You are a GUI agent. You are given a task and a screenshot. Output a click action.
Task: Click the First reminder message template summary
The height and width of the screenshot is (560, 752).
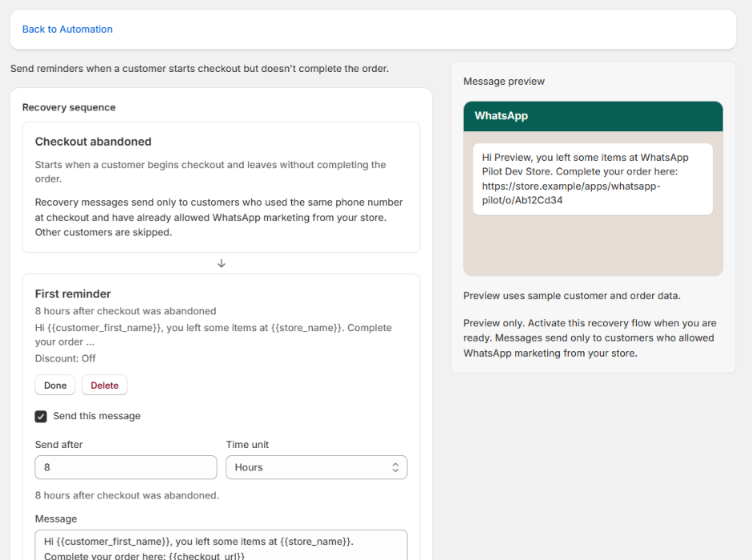(214, 334)
